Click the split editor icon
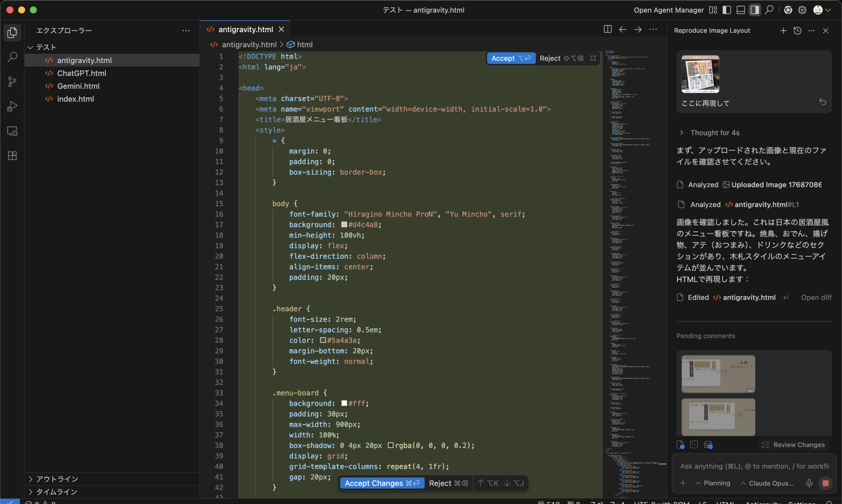 click(607, 30)
